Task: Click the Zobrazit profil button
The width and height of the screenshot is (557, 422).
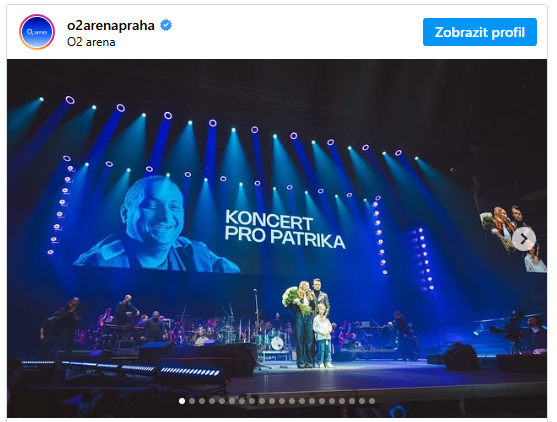Action: click(480, 32)
